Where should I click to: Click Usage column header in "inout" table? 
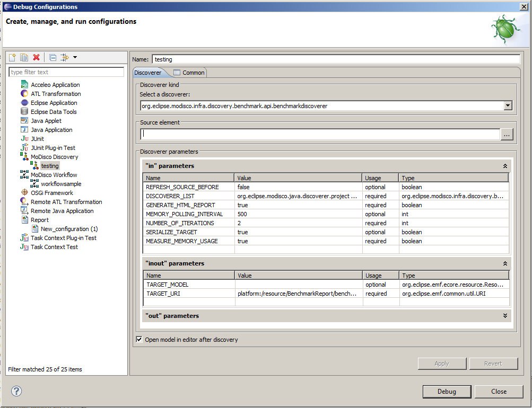tap(381, 276)
